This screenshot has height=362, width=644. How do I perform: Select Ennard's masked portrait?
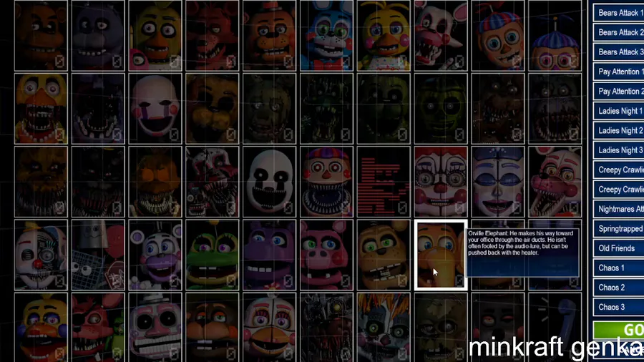41,255
